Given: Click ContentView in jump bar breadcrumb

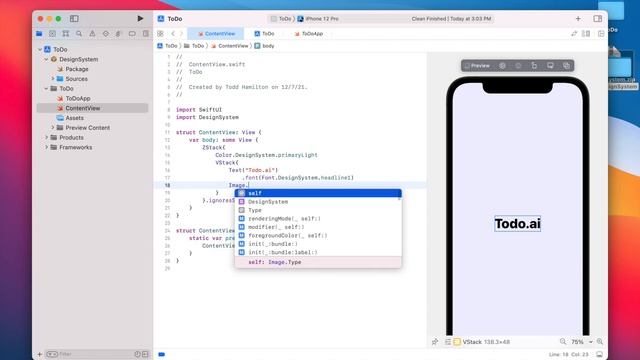Looking at the screenshot, I should click(229, 46).
